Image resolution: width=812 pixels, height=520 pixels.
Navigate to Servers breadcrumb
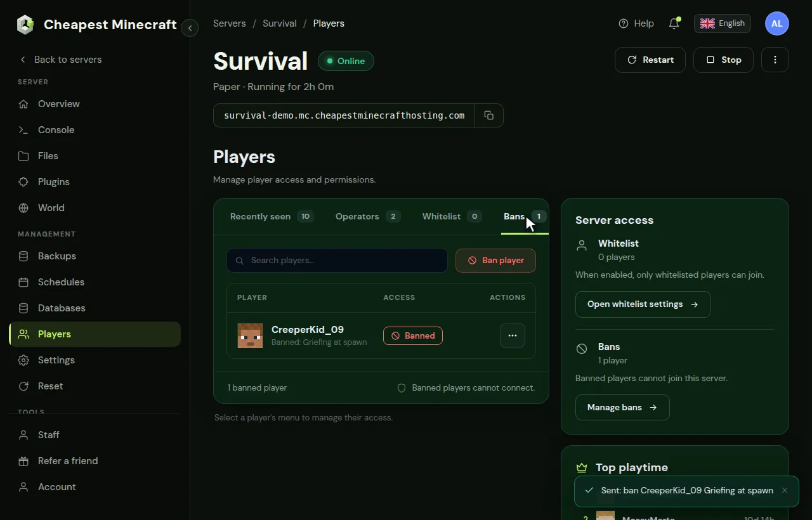[230, 23]
